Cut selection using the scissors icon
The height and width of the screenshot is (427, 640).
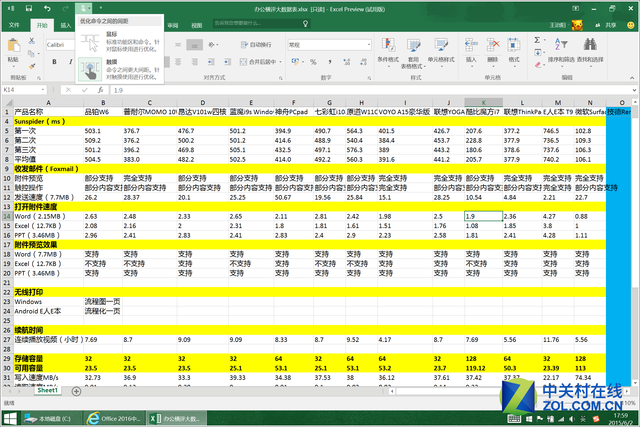[31, 41]
